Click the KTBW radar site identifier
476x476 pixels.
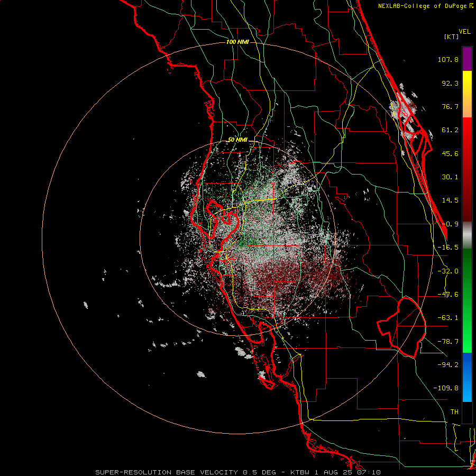(x=300, y=472)
